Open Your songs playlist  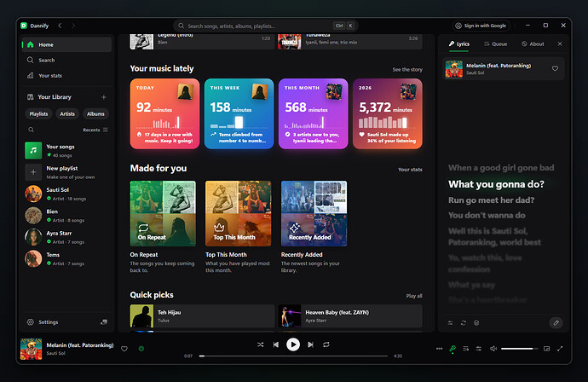click(66, 150)
